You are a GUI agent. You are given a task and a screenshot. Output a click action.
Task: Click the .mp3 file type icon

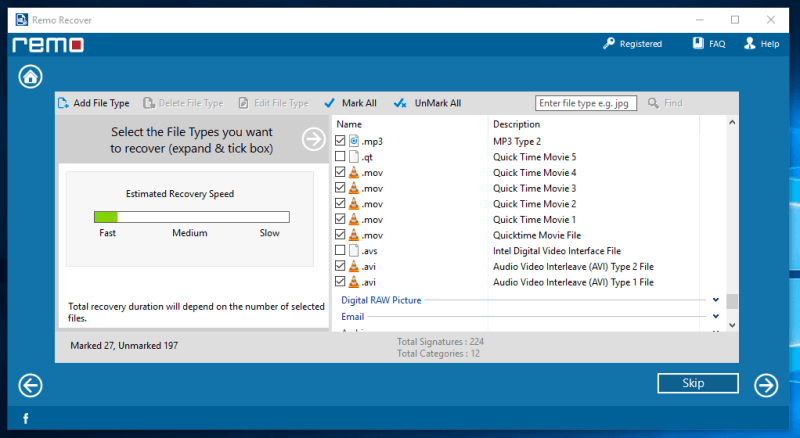(x=354, y=141)
